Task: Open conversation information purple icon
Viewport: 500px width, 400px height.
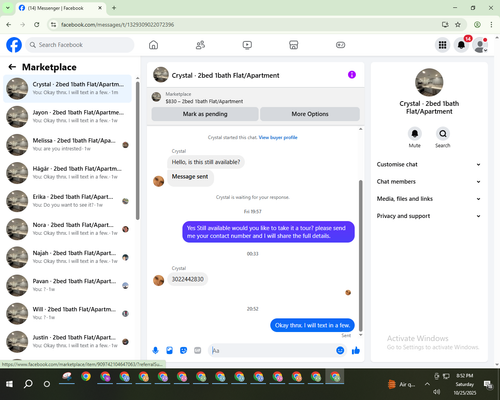Action: [352, 75]
